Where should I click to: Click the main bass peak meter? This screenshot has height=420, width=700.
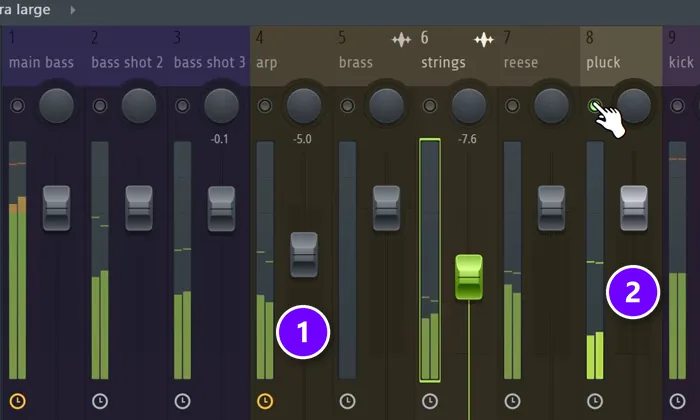17,261
